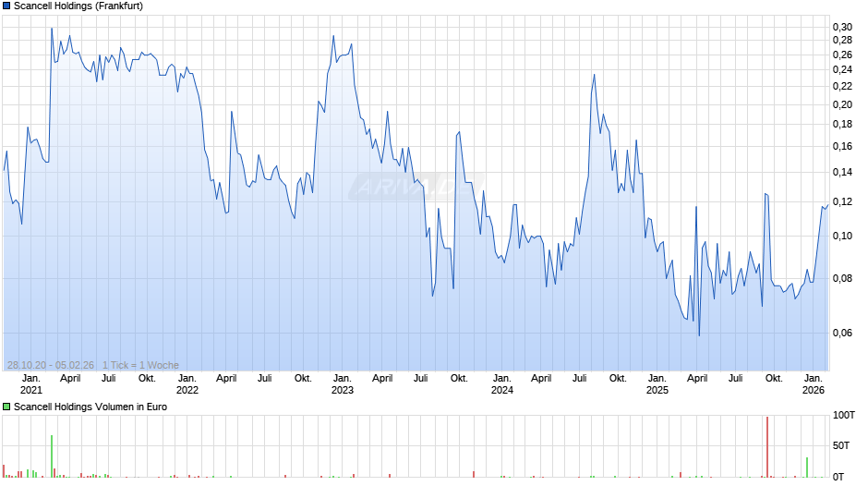Click the 0T volume axis label
868x486 pixels.
[x=838, y=477]
